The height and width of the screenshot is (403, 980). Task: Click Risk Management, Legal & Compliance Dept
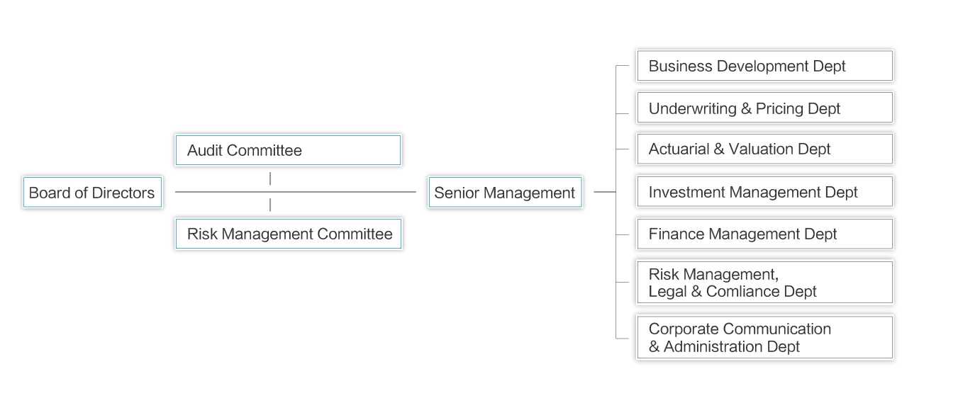tap(764, 283)
